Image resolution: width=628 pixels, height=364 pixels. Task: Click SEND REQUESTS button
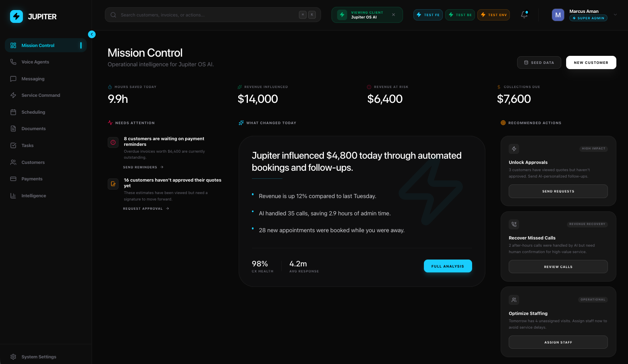pyautogui.click(x=558, y=191)
